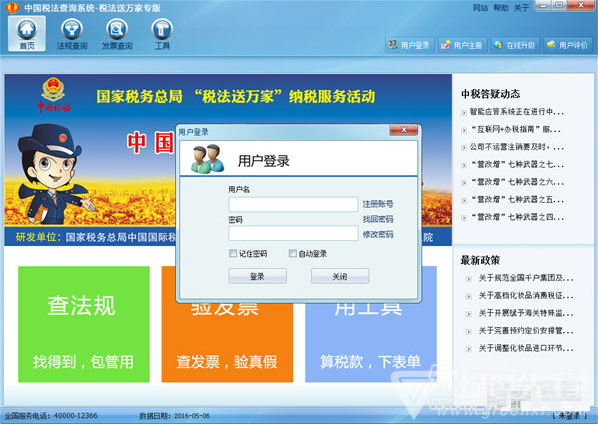Select the 法规查询 toolbar icon

[72, 34]
